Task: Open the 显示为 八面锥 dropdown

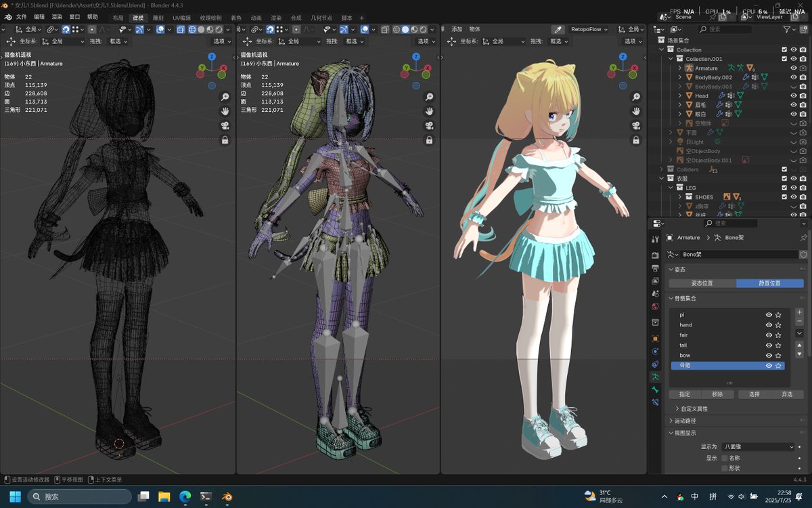Action: click(758, 447)
